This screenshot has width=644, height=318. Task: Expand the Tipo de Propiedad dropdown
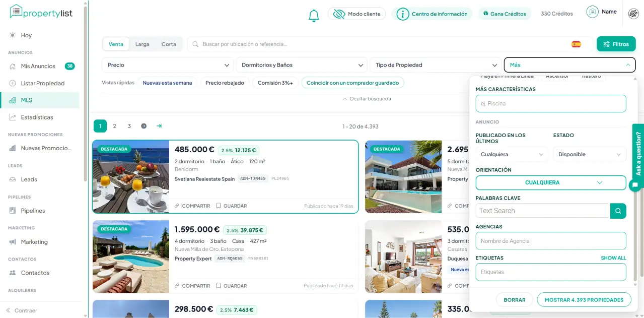(435, 65)
